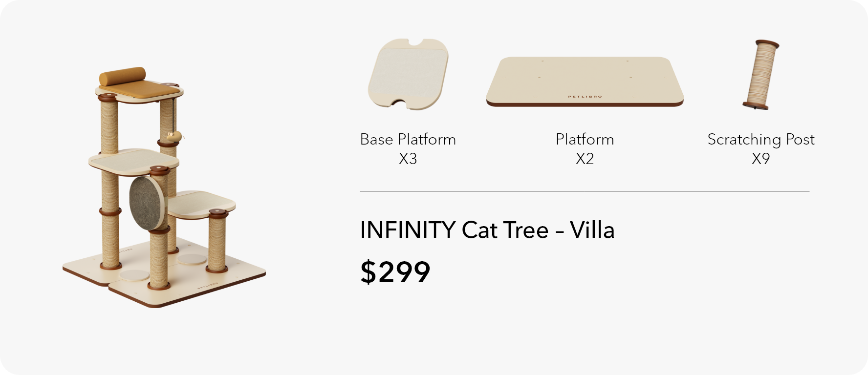Click the horizontal divider line
Image resolution: width=868 pixels, height=375 pixels.
pos(585,191)
